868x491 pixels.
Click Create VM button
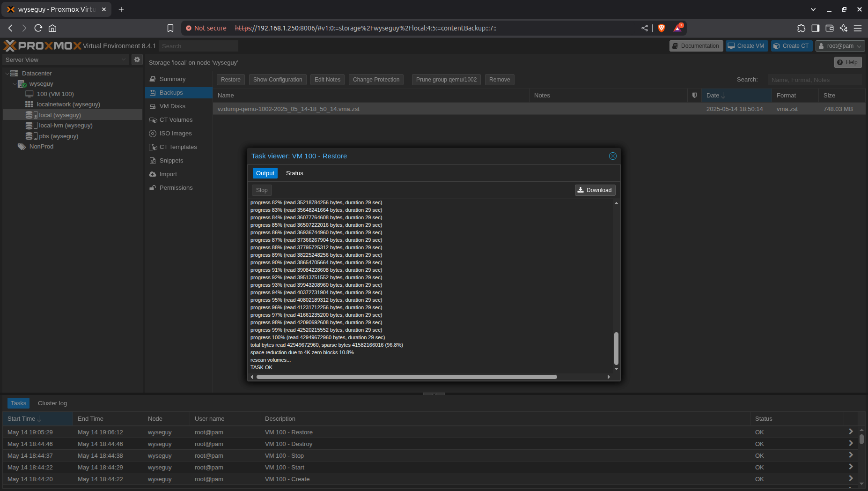tap(746, 46)
